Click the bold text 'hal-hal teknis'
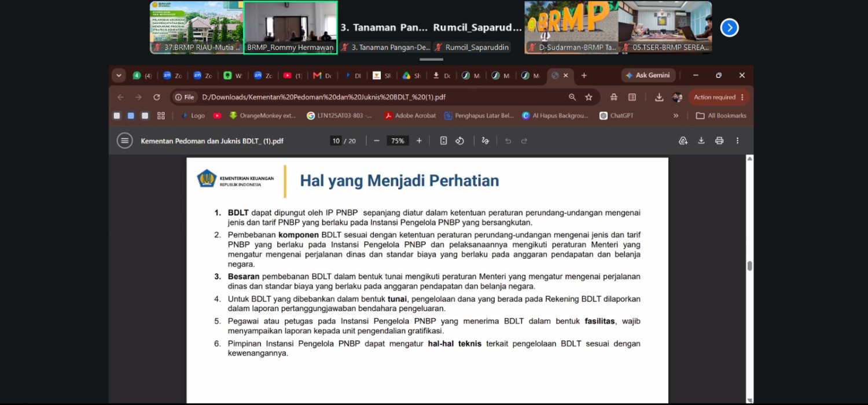 pos(455,344)
